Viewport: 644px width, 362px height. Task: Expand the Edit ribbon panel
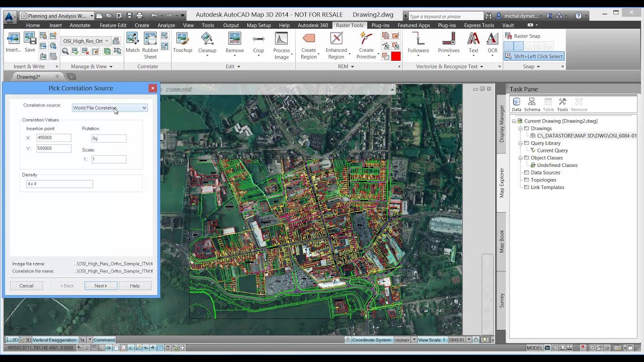click(233, 66)
